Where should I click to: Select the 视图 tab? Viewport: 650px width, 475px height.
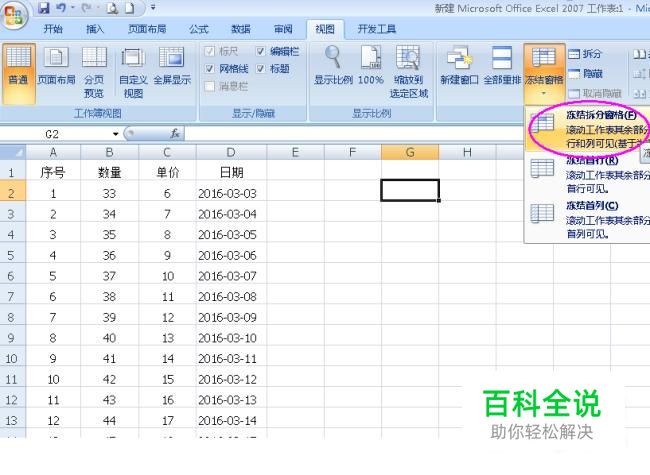[x=325, y=29]
